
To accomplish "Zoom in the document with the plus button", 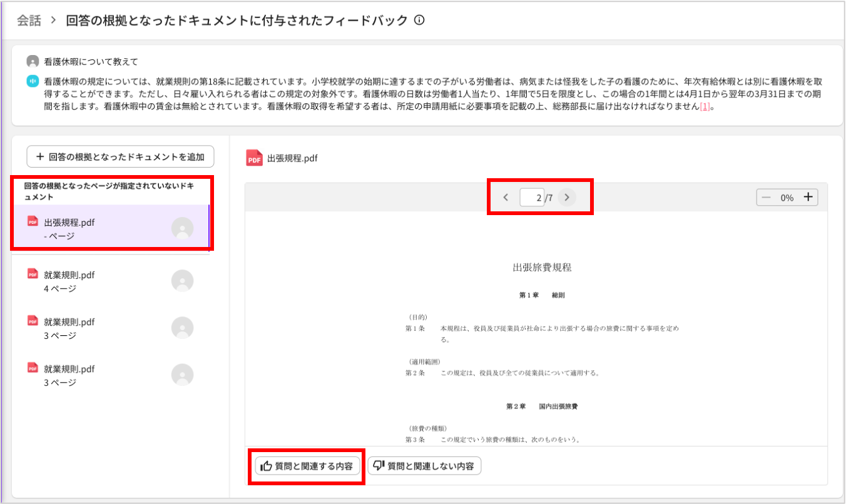I will click(x=808, y=197).
